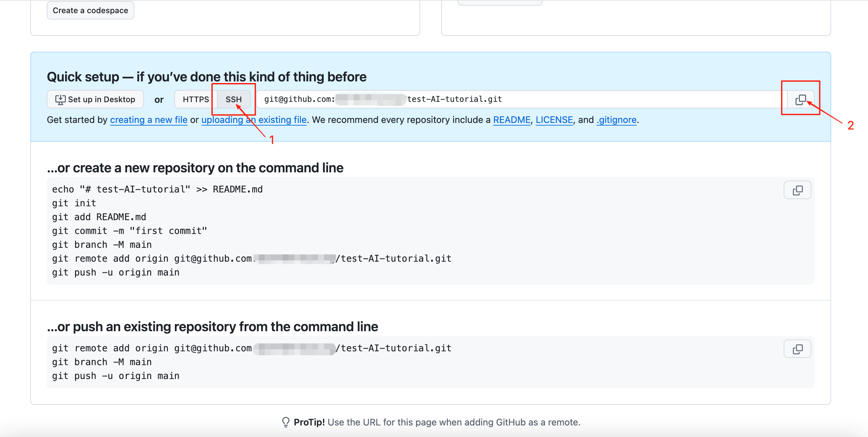Open the .gitignore recommendation link
Image resolution: width=868 pixels, height=437 pixels.
[x=617, y=120]
